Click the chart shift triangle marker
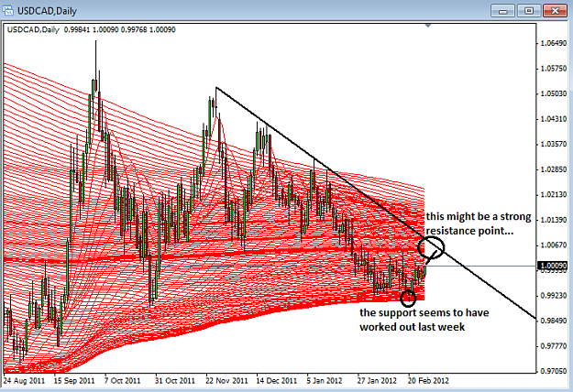 click(428, 26)
